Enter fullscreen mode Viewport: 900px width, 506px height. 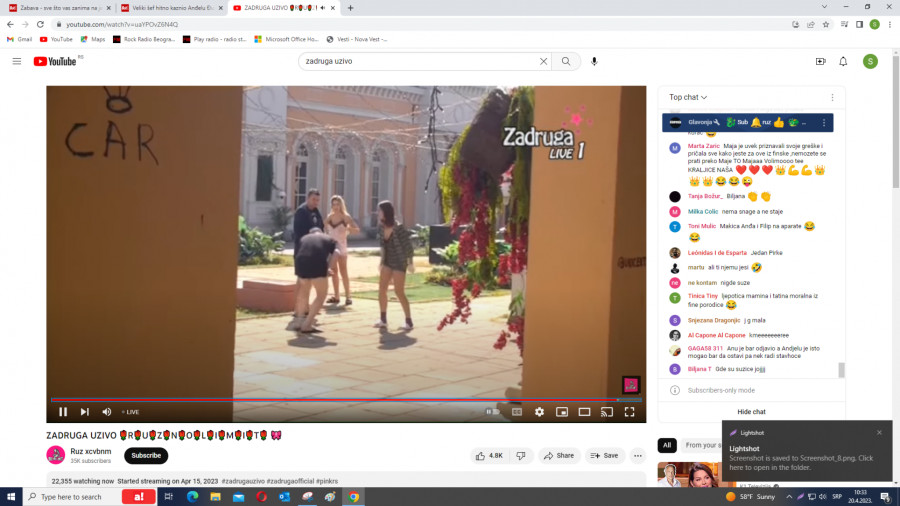coord(629,411)
